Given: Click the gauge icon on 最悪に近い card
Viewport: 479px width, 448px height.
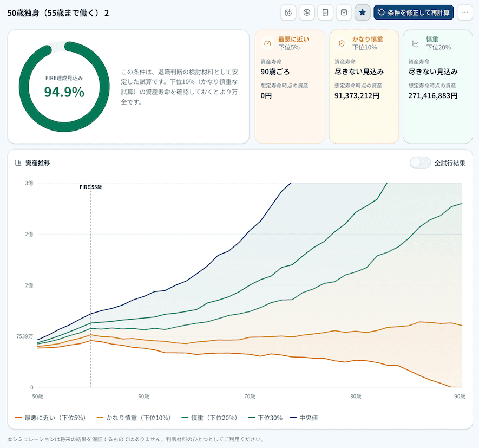Looking at the screenshot, I should 267,43.
